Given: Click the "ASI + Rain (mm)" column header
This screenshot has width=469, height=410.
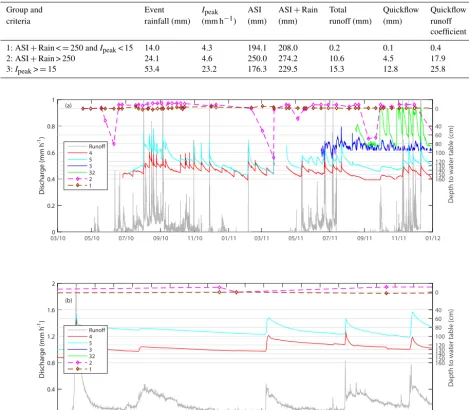Looking at the screenshot, I should point(298,15).
